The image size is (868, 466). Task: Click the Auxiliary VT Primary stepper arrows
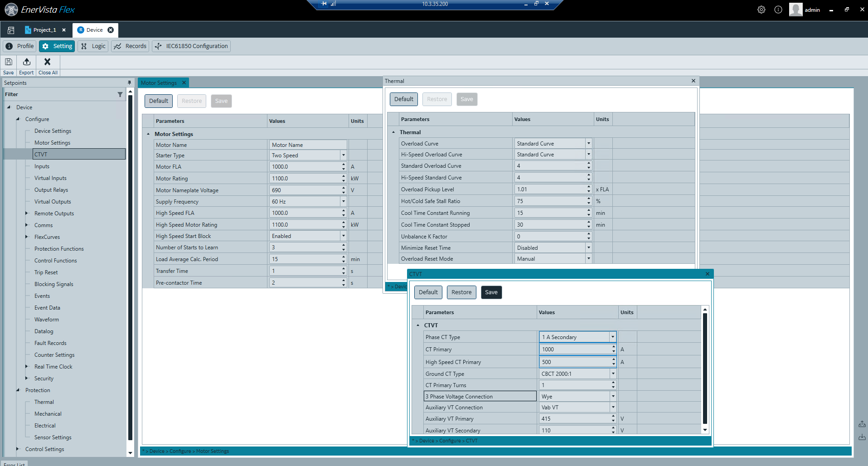click(x=613, y=418)
